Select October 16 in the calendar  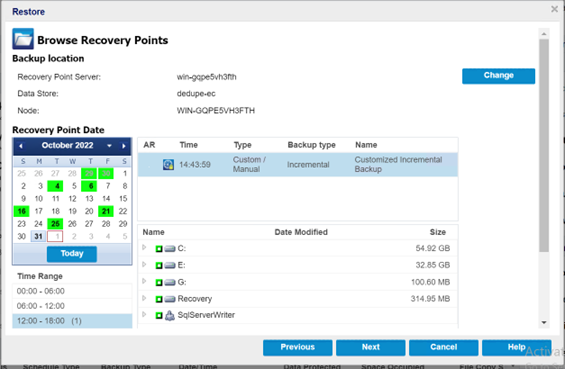[21, 212]
